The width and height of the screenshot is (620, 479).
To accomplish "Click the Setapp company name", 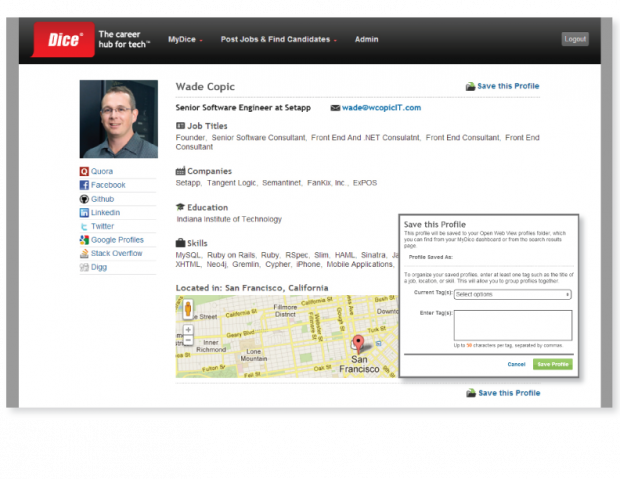I will click(188, 183).
